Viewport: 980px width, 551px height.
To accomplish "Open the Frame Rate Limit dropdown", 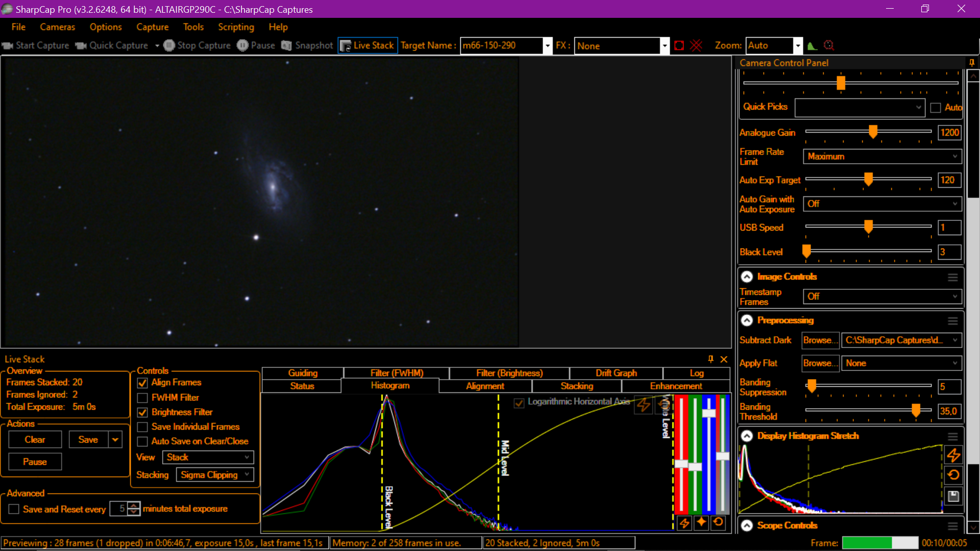I will pos(883,157).
